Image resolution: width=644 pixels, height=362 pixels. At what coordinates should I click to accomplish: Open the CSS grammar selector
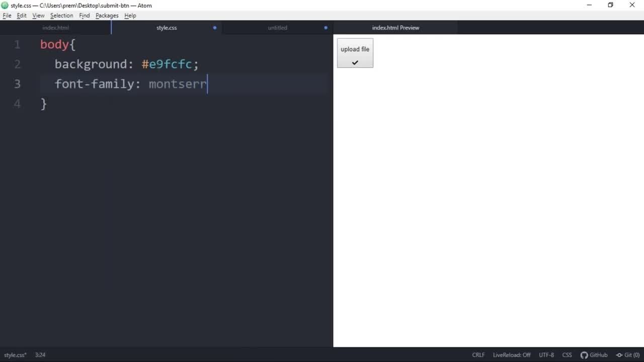click(x=567, y=355)
